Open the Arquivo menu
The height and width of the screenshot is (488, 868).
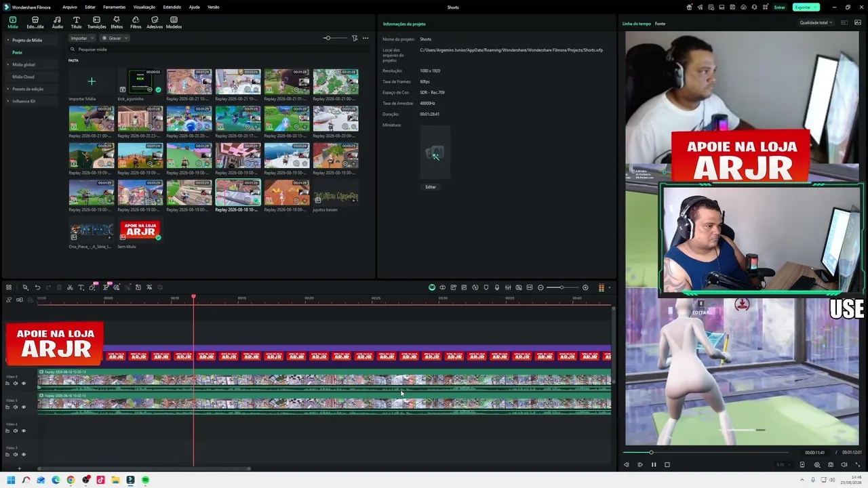point(69,7)
